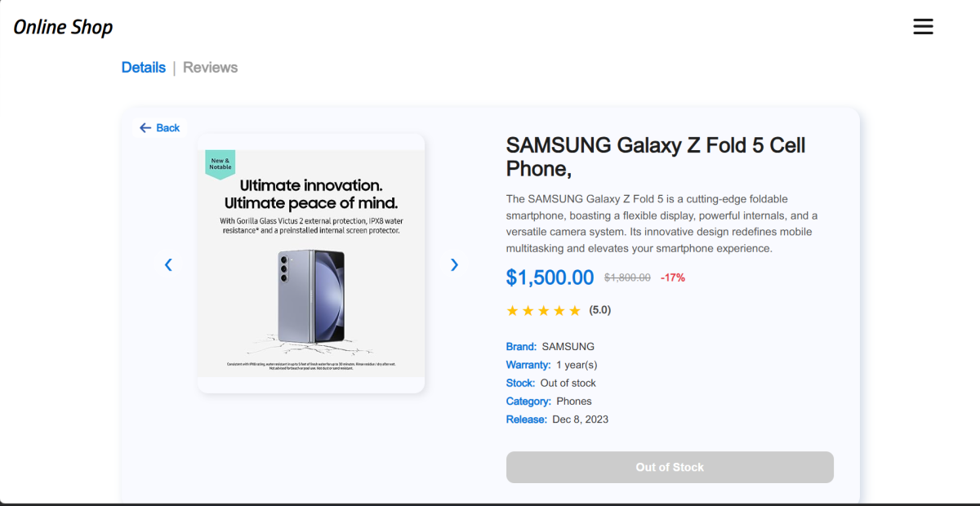Click the $1,500.00 current price
This screenshot has width=980, height=506.
click(x=550, y=277)
